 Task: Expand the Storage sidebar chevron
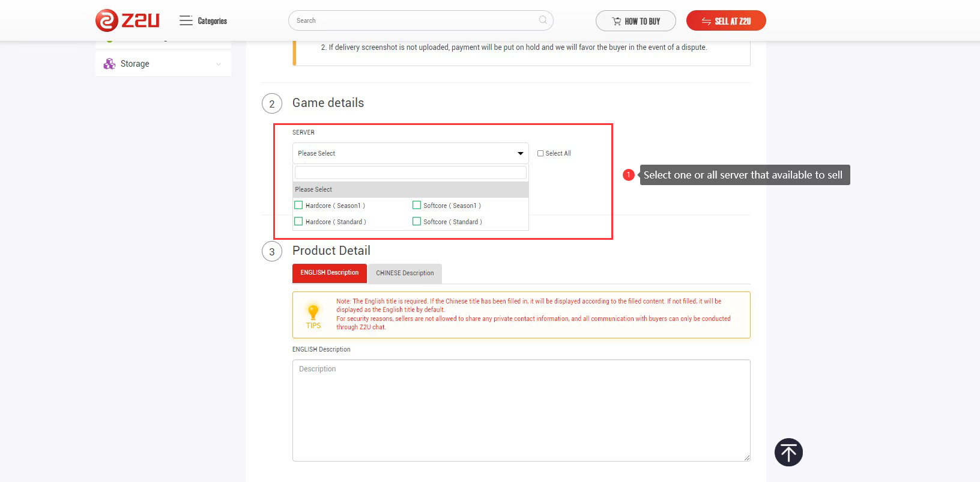pos(219,64)
